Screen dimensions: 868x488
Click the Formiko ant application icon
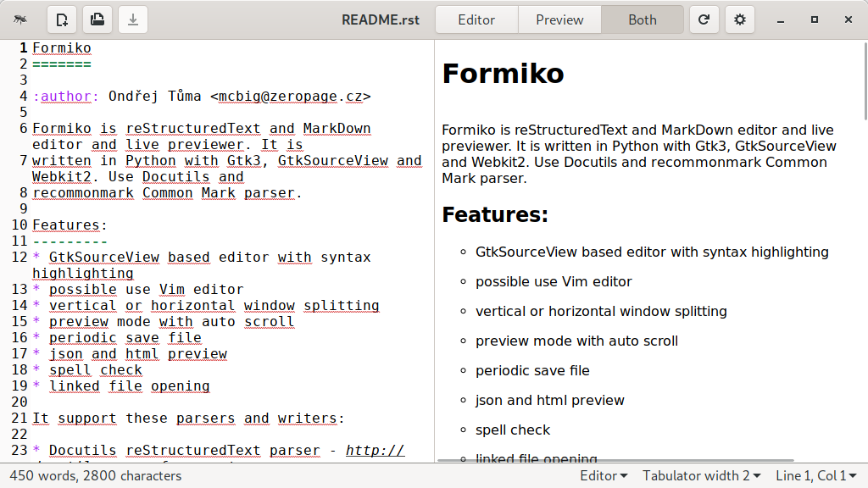pos(19,19)
